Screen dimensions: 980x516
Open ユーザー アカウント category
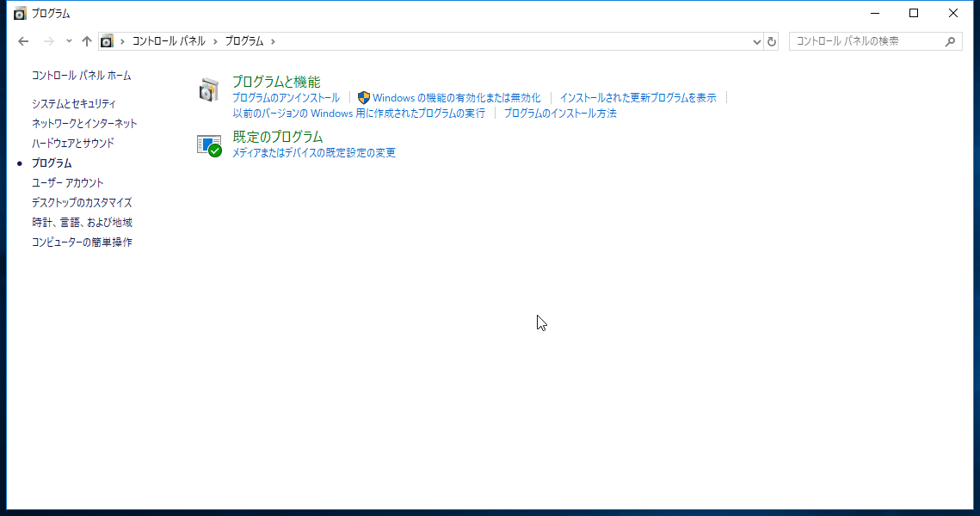point(67,183)
